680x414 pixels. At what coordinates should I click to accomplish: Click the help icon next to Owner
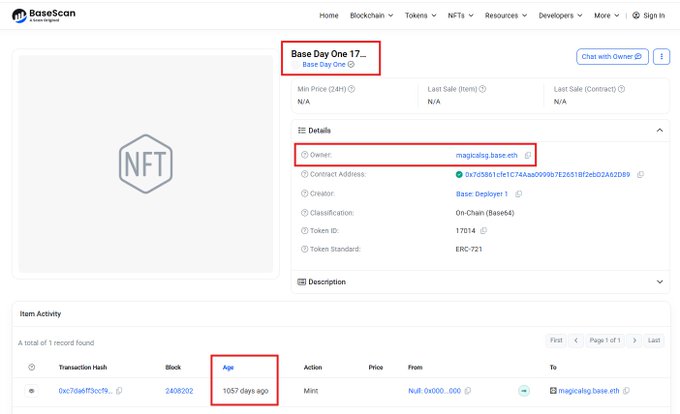click(304, 155)
